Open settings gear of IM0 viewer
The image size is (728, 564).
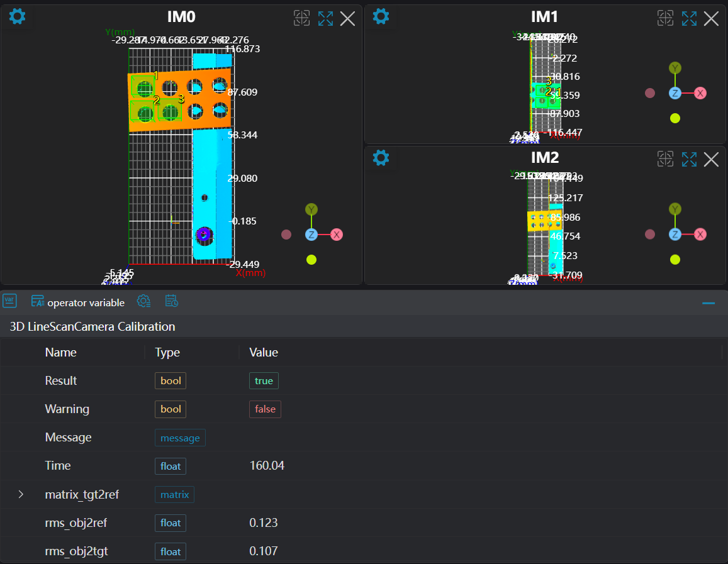pos(18,16)
